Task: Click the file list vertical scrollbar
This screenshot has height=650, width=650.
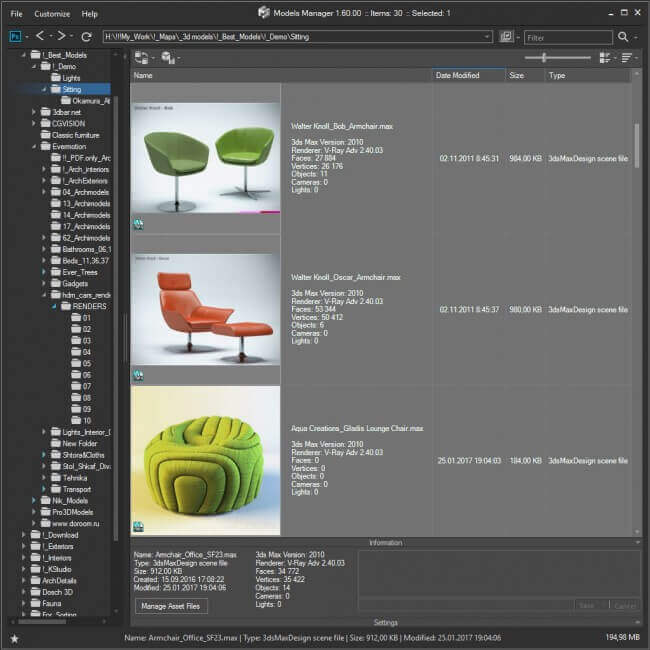Action: pos(636,145)
